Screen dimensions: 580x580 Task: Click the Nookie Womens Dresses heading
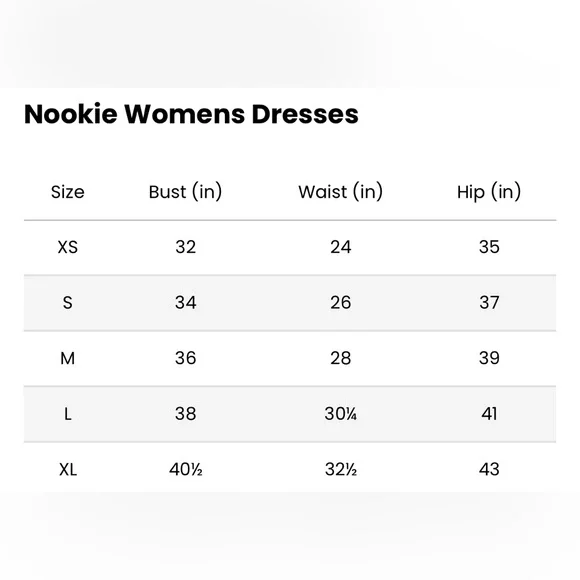coord(191,114)
